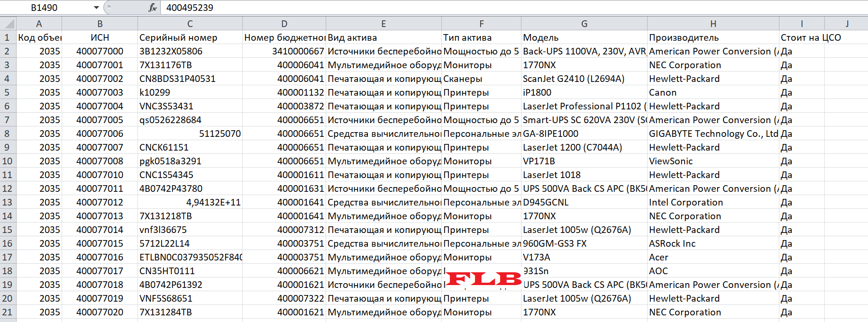Select the 'V173A' model cell
868x322 pixels.
(584, 257)
